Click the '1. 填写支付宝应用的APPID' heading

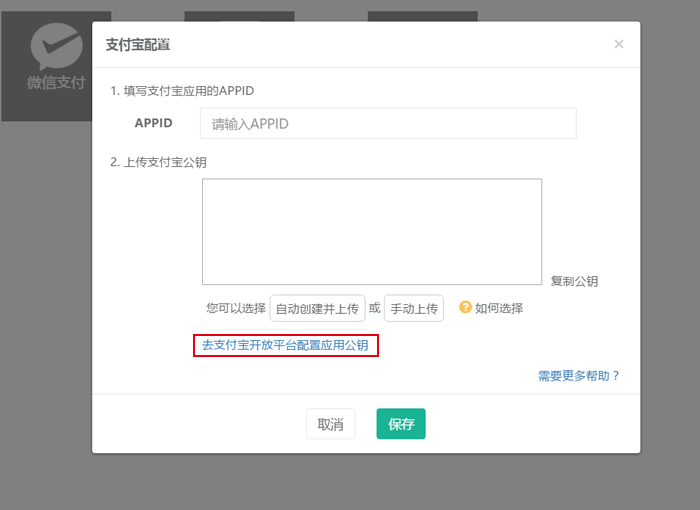pyautogui.click(x=182, y=91)
